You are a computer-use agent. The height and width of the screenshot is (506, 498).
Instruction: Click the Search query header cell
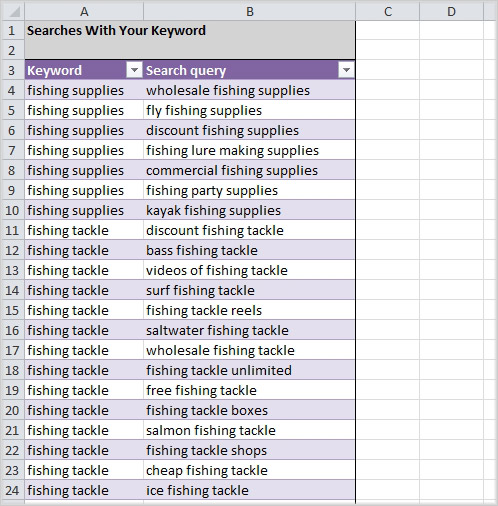coord(249,70)
